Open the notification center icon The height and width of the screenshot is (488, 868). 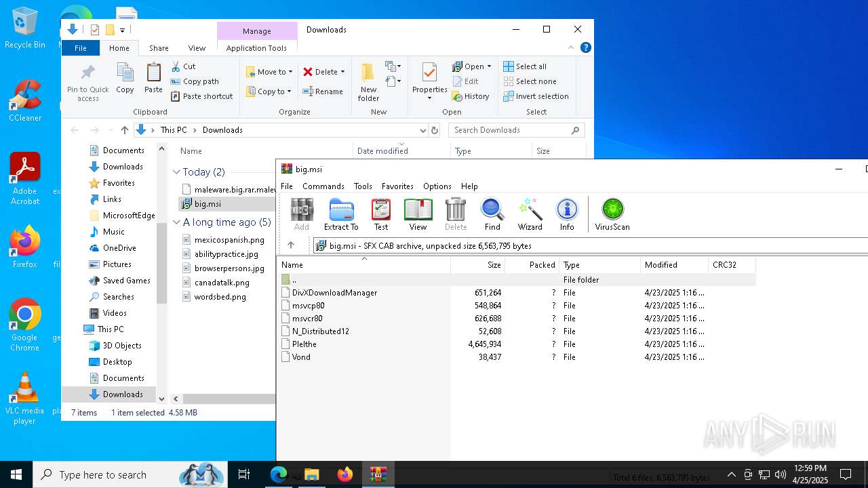[846, 474]
